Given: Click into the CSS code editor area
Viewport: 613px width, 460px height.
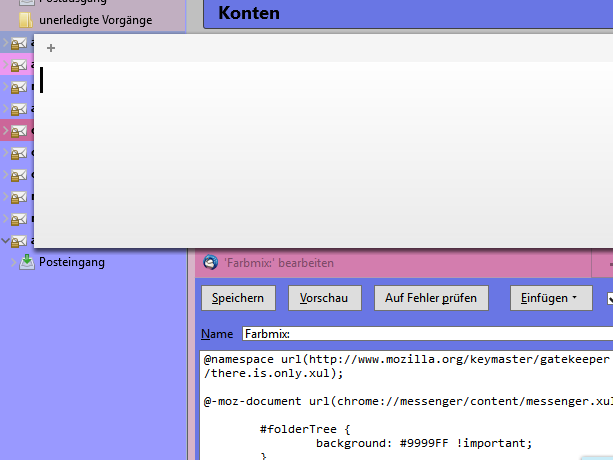Looking at the screenshot, I should (406, 406).
